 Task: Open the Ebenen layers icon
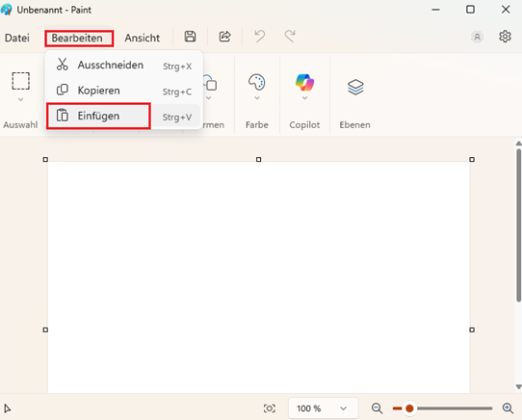[355, 88]
